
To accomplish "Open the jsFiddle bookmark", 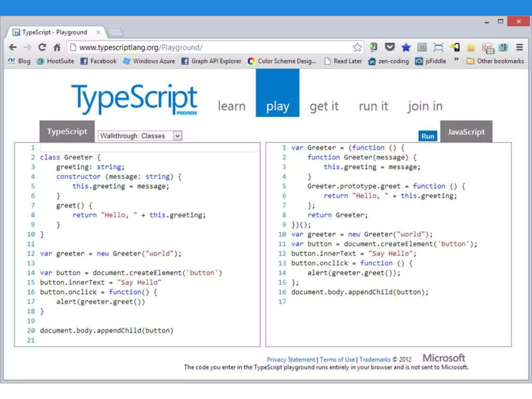I will [431, 61].
